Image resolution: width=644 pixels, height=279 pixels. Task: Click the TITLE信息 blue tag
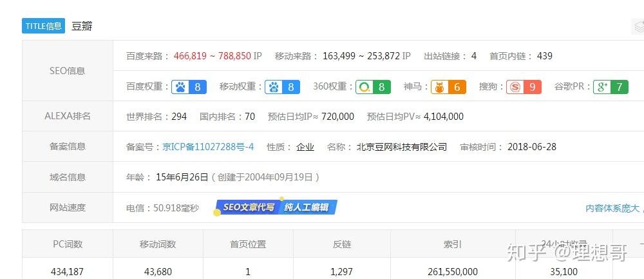[x=44, y=26]
